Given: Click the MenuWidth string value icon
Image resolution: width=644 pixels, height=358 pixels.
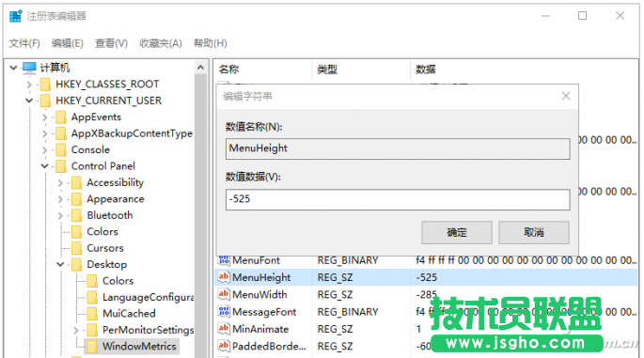Looking at the screenshot, I should point(224,294).
